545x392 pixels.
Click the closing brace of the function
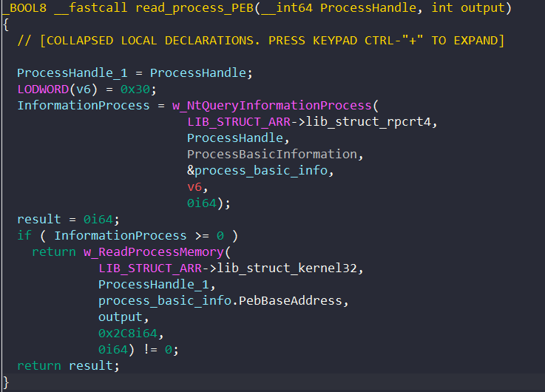(6, 382)
